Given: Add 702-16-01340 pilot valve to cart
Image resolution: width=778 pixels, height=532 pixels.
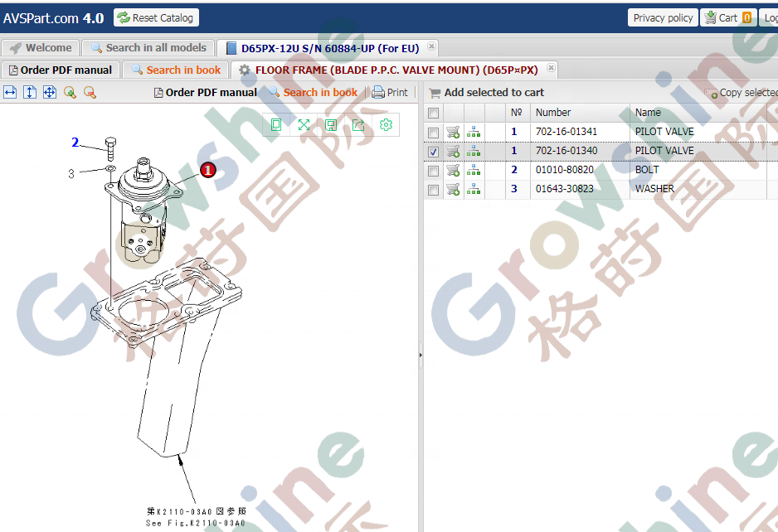Looking at the screenshot, I should click(x=453, y=151).
